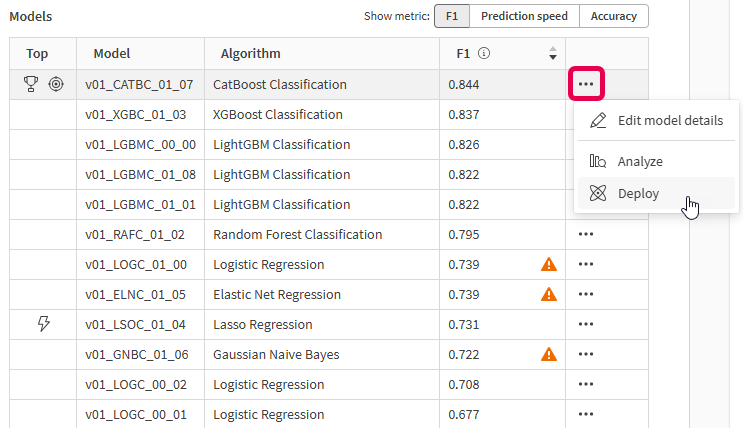Show the Prediction speed metric

524,16
